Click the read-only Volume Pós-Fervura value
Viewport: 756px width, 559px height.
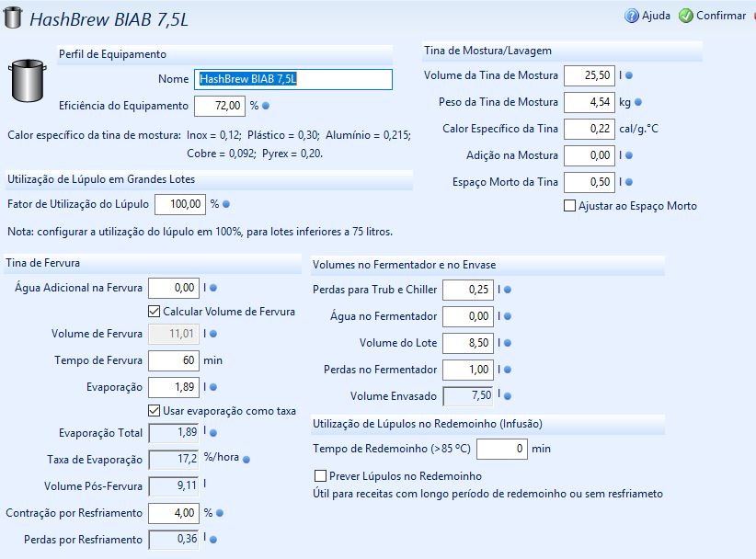[x=174, y=486]
